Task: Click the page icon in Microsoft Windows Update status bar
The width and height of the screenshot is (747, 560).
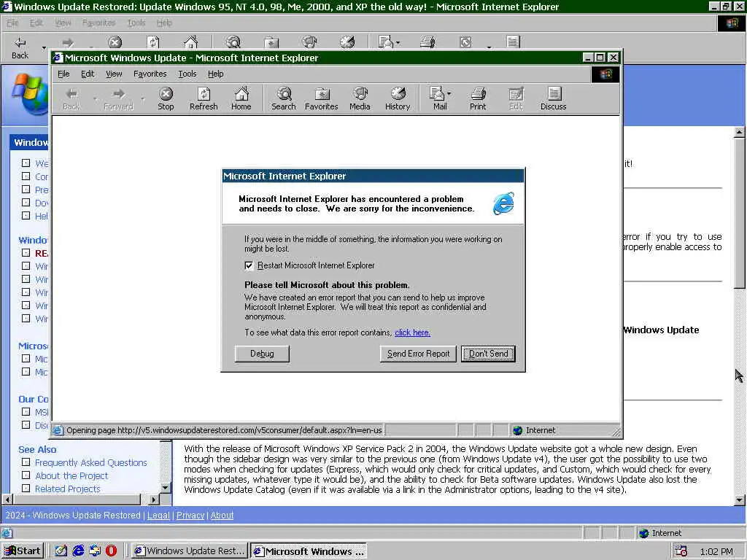Action: [x=58, y=430]
